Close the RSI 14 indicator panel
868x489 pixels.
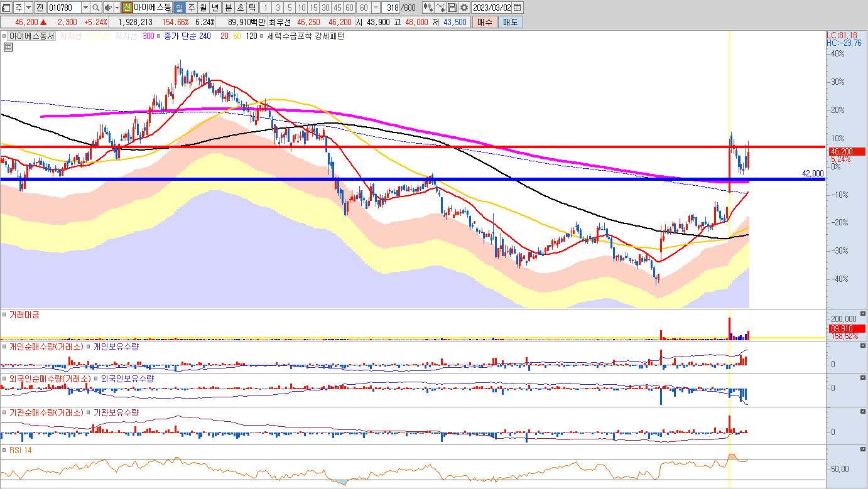click(x=864, y=449)
